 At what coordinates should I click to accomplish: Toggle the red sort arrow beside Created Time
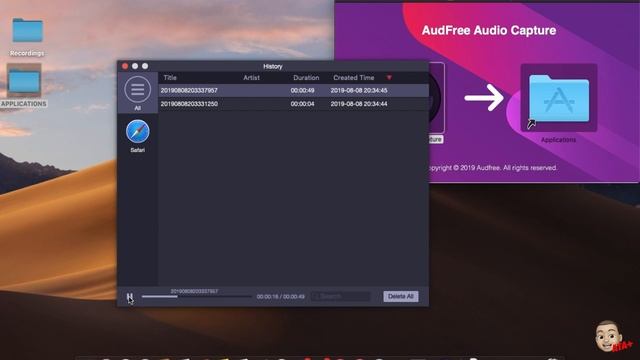(389, 78)
